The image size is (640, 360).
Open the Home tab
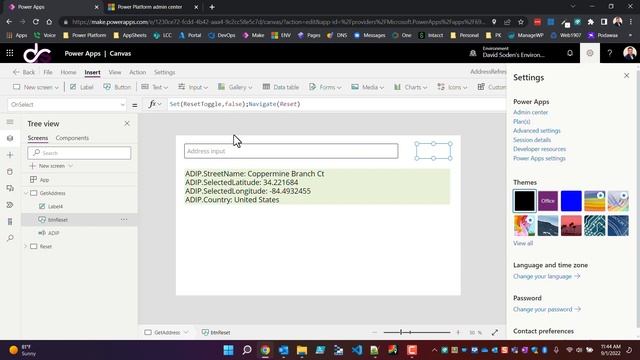pyautogui.click(x=68, y=72)
